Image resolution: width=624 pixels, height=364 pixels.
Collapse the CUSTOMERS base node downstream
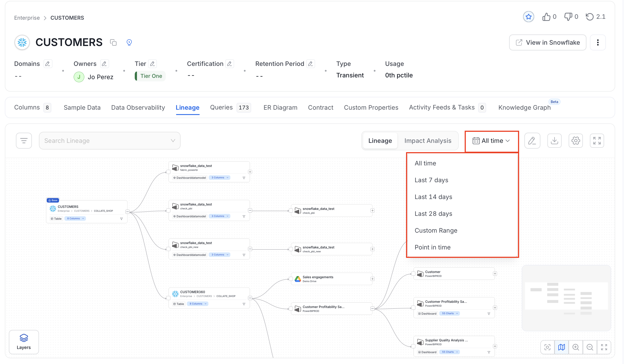[x=127, y=212]
